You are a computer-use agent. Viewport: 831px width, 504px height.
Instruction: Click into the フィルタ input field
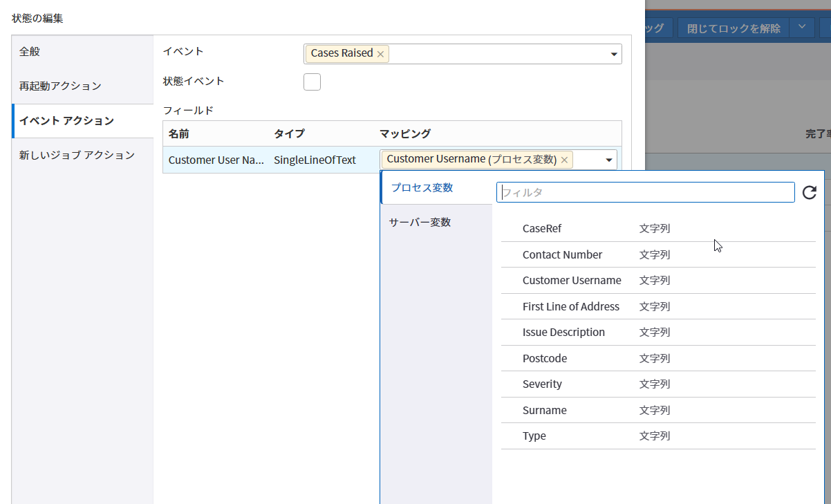(645, 193)
